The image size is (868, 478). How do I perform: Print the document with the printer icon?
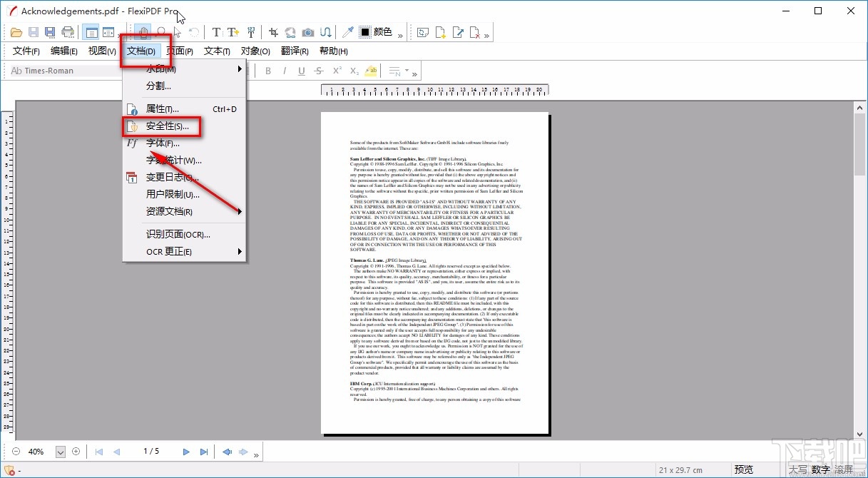pyautogui.click(x=68, y=32)
